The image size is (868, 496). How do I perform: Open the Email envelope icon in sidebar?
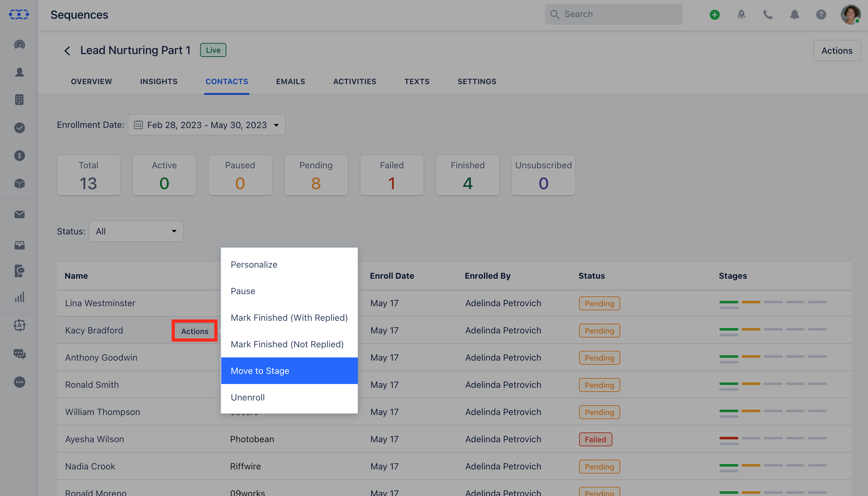(19, 214)
